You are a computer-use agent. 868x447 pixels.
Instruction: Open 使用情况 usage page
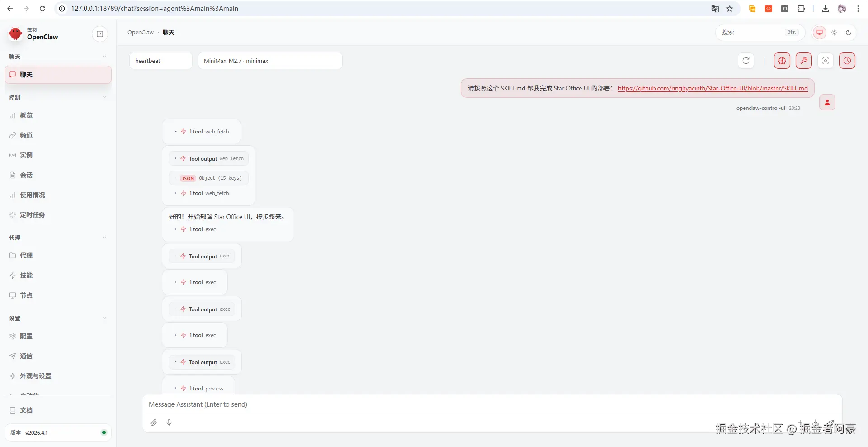point(58,195)
